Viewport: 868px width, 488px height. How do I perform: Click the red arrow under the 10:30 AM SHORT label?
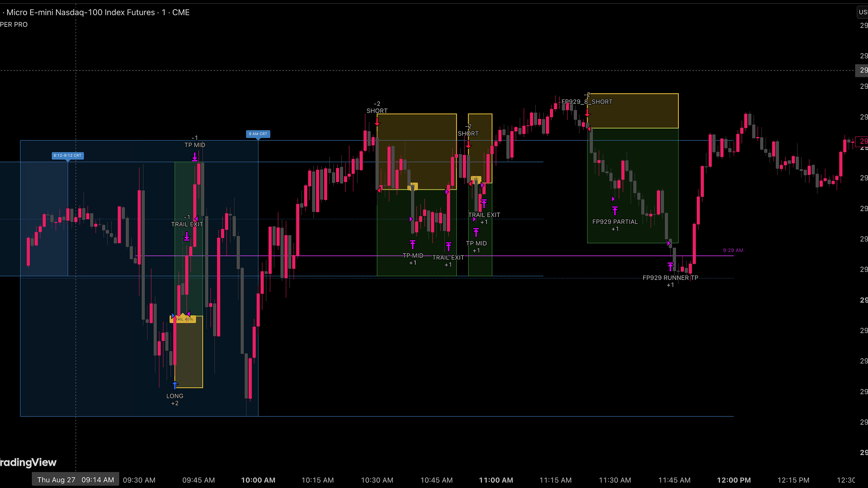point(377,122)
